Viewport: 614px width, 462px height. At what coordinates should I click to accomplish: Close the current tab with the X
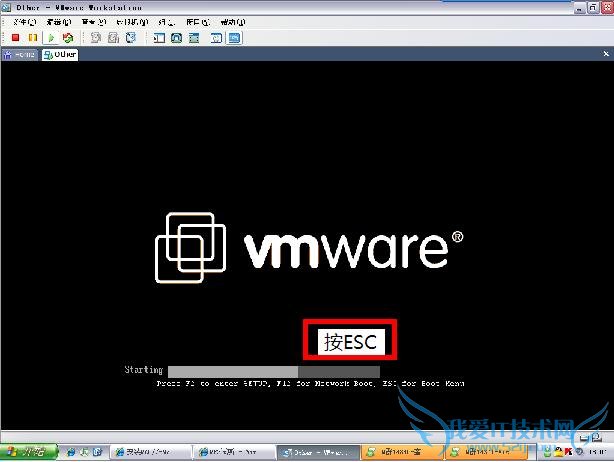[x=606, y=54]
